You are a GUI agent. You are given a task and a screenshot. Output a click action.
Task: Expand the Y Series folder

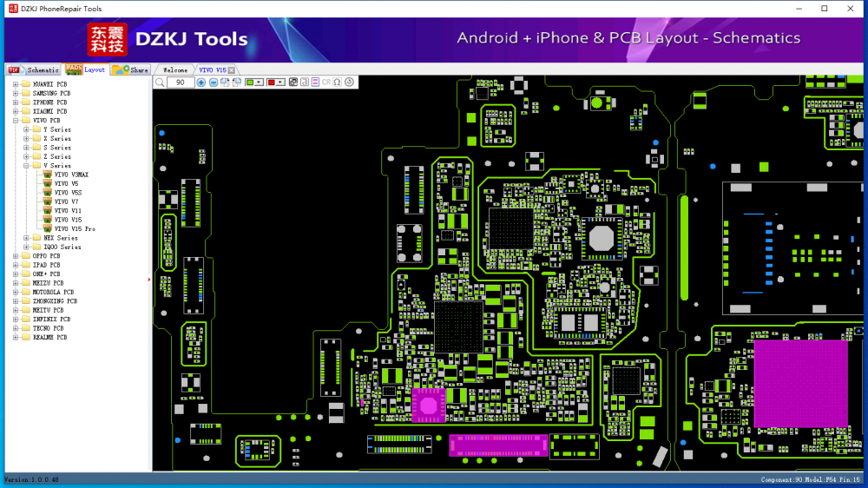click(26, 129)
